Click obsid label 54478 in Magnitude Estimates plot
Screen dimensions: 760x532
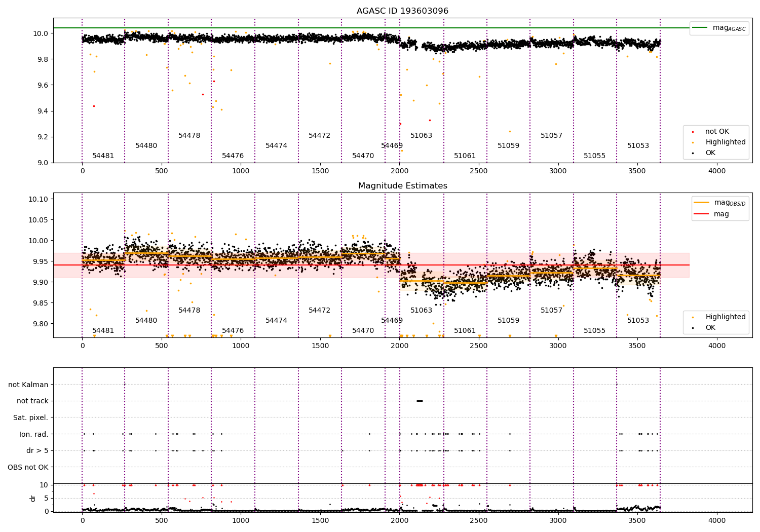pyautogui.click(x=189, y=311)
